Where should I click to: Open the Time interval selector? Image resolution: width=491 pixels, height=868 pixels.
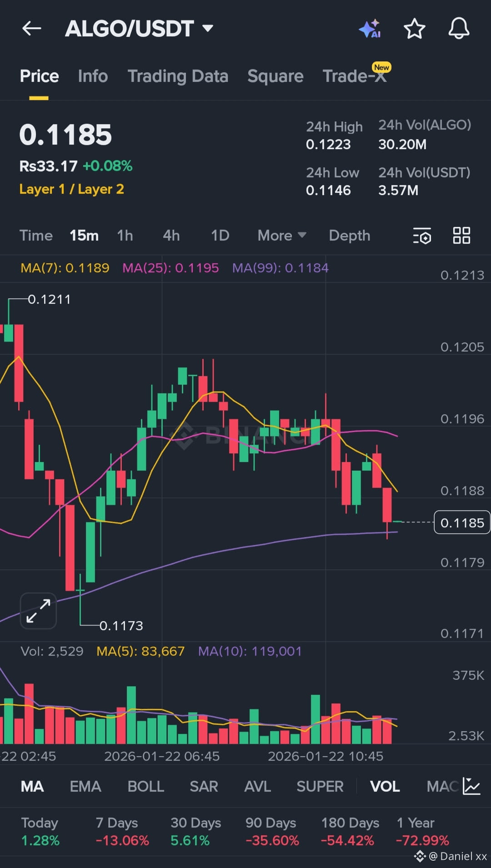tap(36, 236)
